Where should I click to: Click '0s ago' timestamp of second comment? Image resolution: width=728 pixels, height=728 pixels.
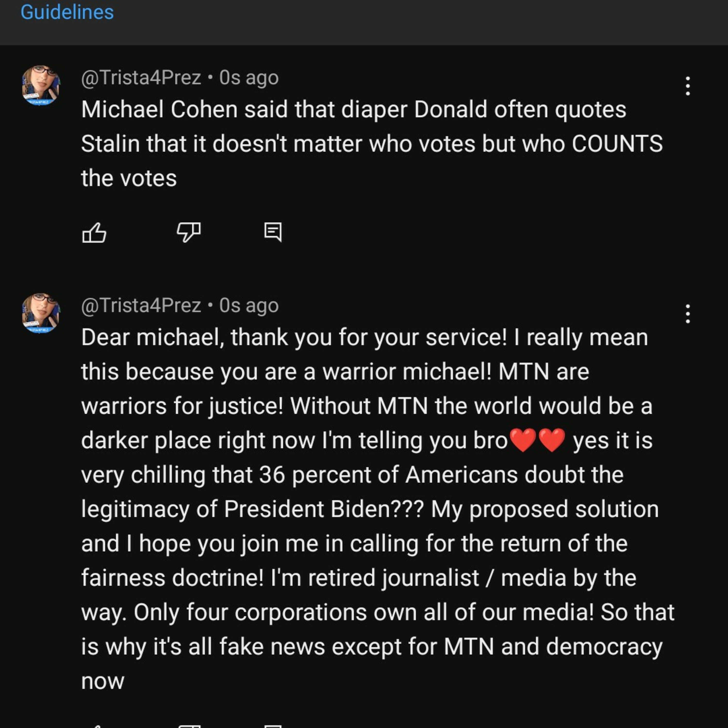(249, 306)
